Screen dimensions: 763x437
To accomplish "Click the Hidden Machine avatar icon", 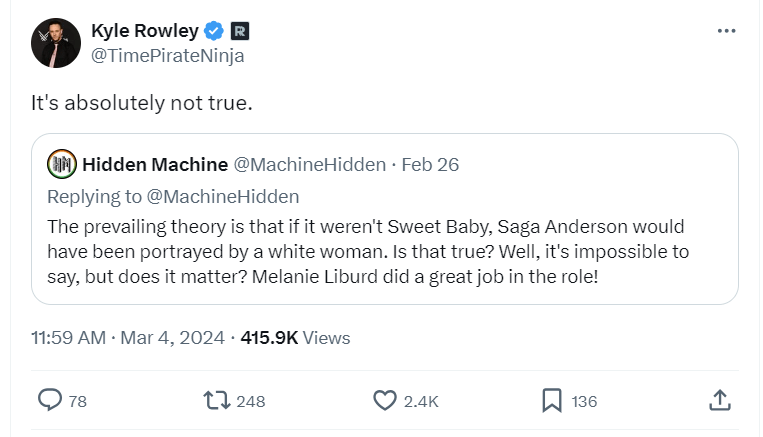I will 62,164.
